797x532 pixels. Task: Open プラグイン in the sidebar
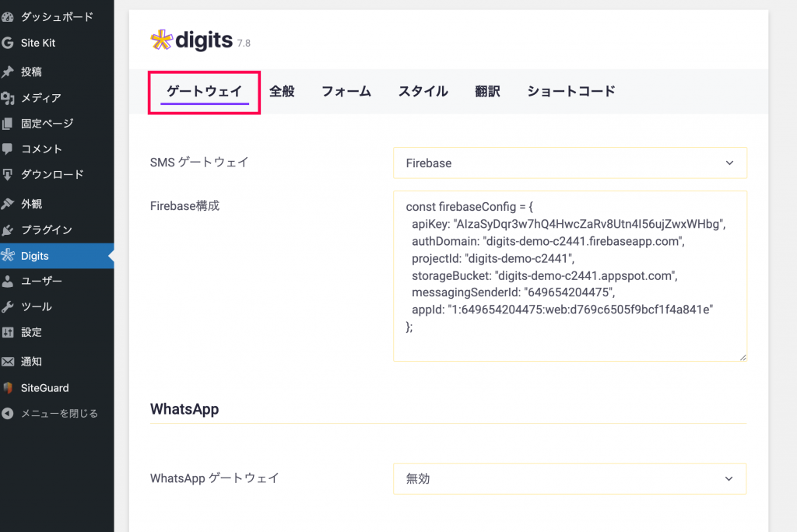tap(57, 229)
